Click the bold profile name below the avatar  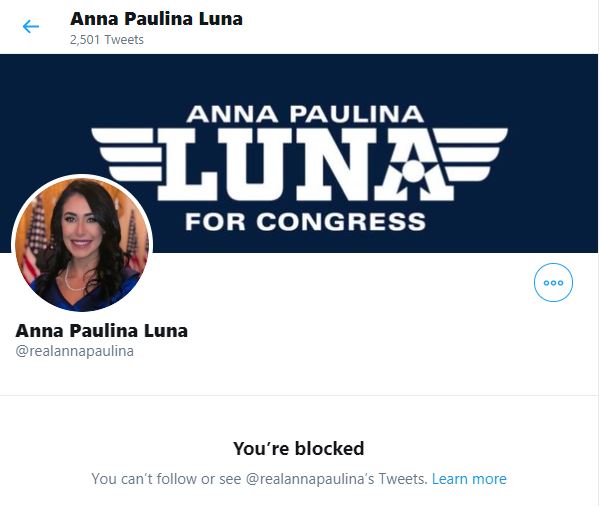(x=102, y=331)
